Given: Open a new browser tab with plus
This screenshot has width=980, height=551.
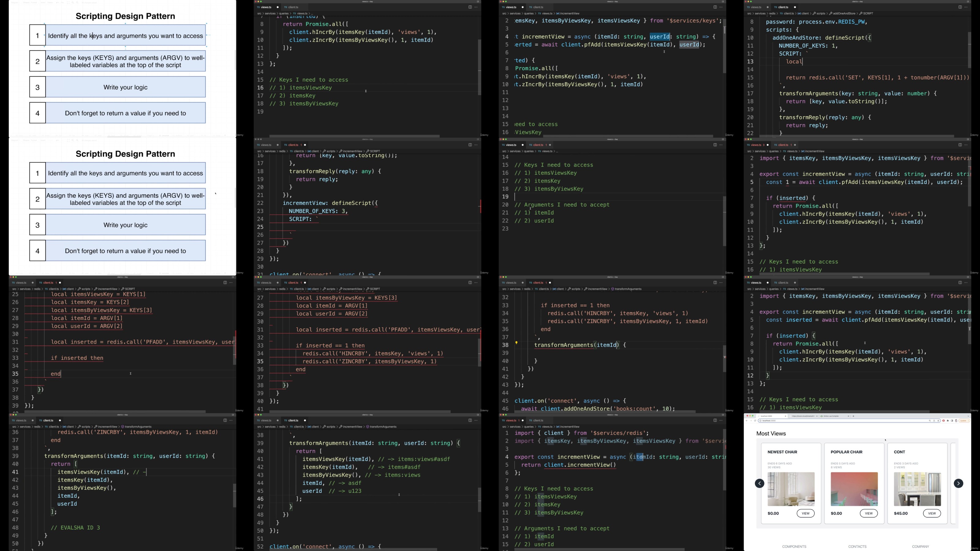Looking at the screenshot, I should (853, 416).
